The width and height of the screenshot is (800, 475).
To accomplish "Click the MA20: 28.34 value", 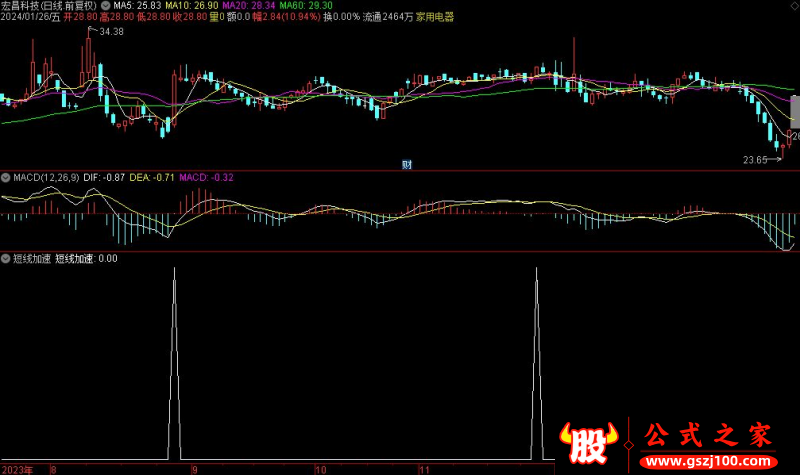I will click(x=248, y=6).
